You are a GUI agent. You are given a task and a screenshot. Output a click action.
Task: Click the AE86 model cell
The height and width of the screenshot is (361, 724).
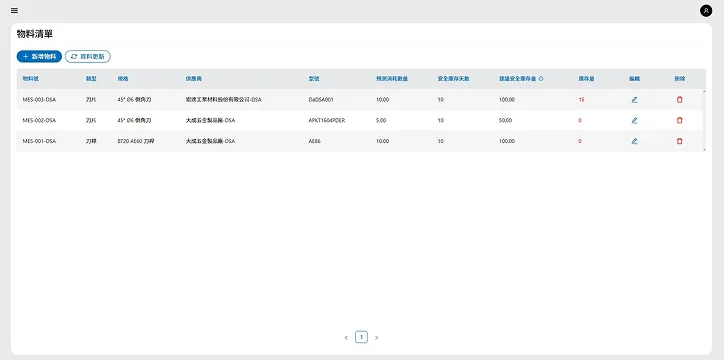(x=314, y=141)
